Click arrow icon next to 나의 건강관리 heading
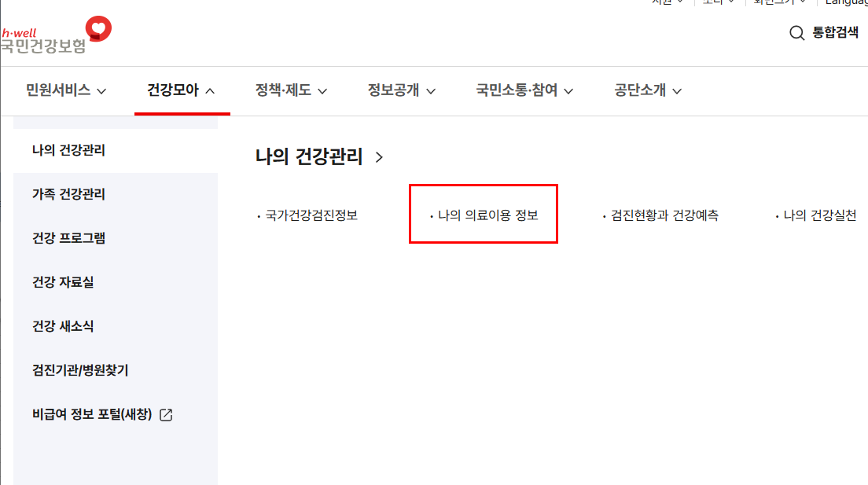 [x=379, y=157]
